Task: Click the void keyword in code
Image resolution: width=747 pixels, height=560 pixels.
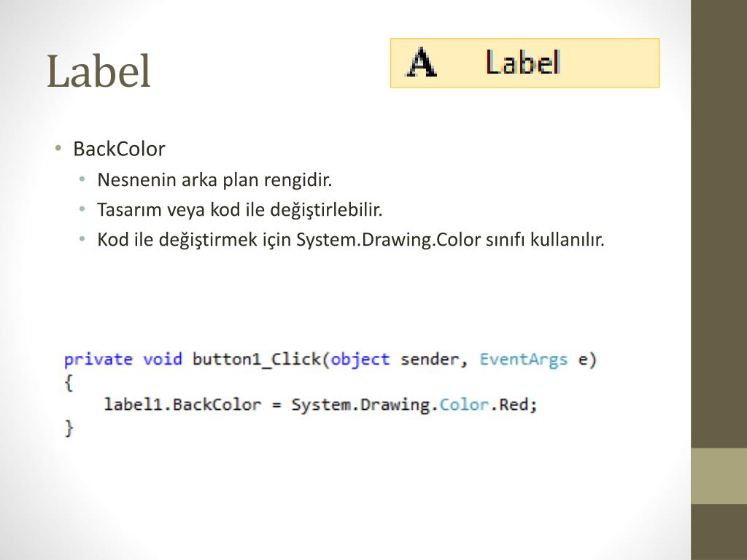Action: [x=163, y=359]
